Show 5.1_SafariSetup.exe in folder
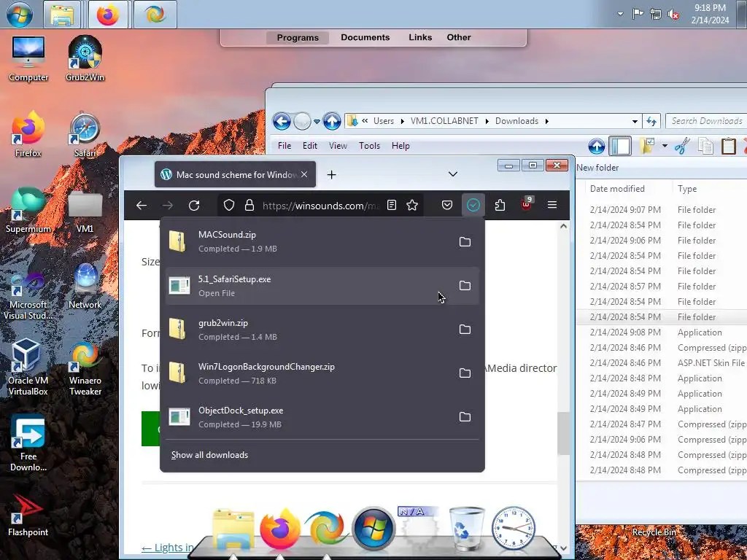 tap(465, 286)
